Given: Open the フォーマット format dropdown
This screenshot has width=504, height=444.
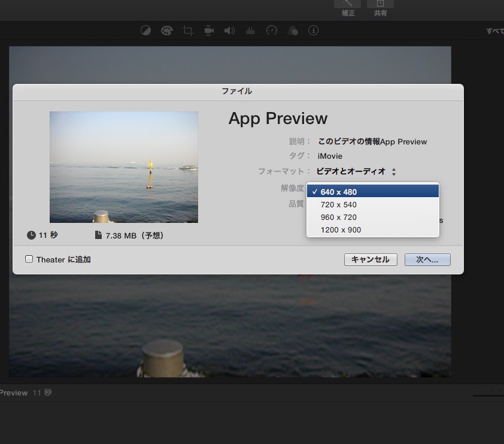Looking at the screenshot, I should 357,171.
